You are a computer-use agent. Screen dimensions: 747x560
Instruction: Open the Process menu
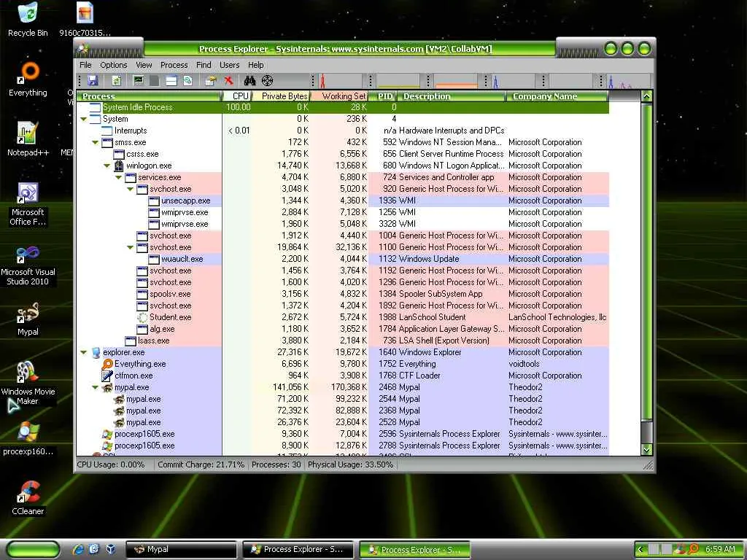click(x=174, y=65)
